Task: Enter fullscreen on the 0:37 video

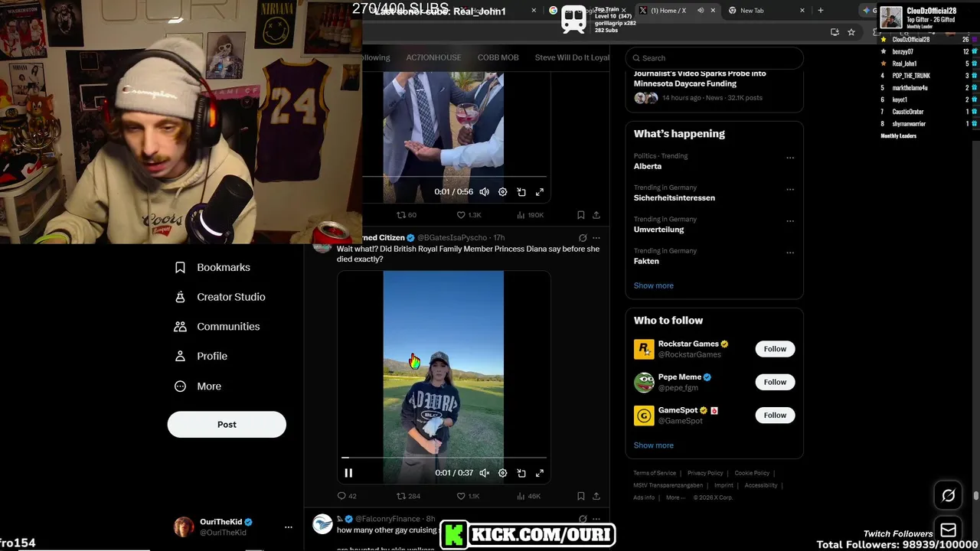Action: pos(540,473)
